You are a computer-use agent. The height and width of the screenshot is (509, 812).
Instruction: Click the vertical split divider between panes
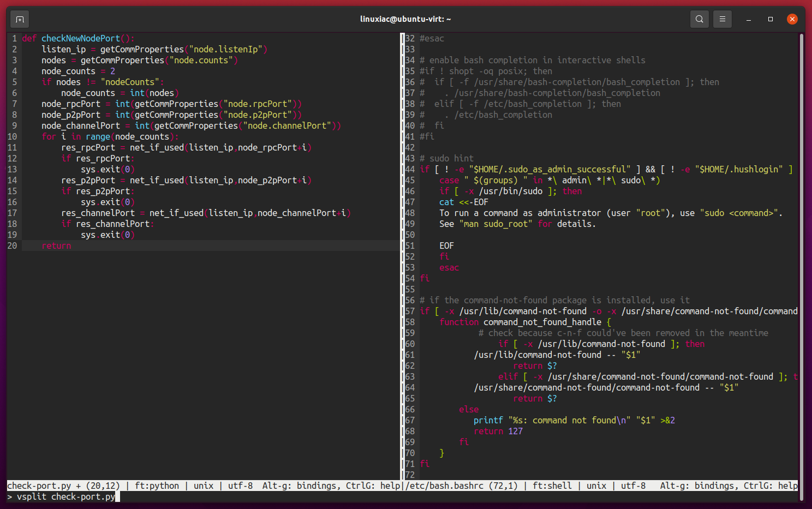tap(402, 256)
